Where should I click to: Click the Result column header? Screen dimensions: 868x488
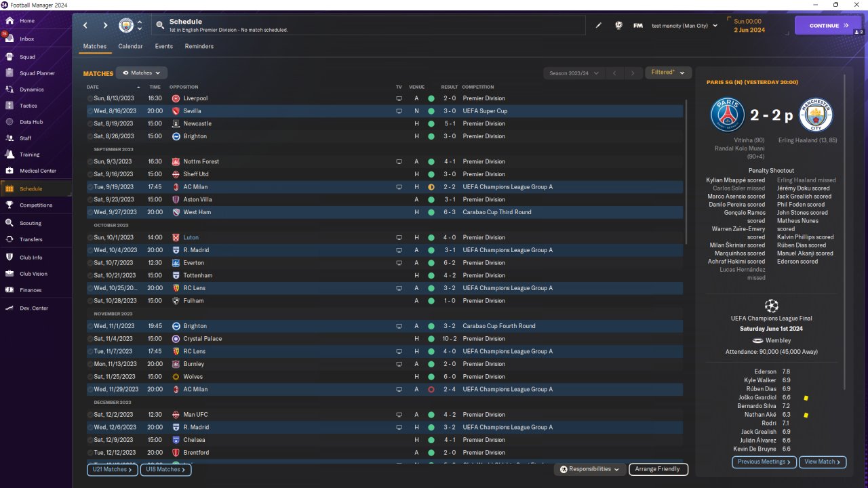tap(450, 87)
